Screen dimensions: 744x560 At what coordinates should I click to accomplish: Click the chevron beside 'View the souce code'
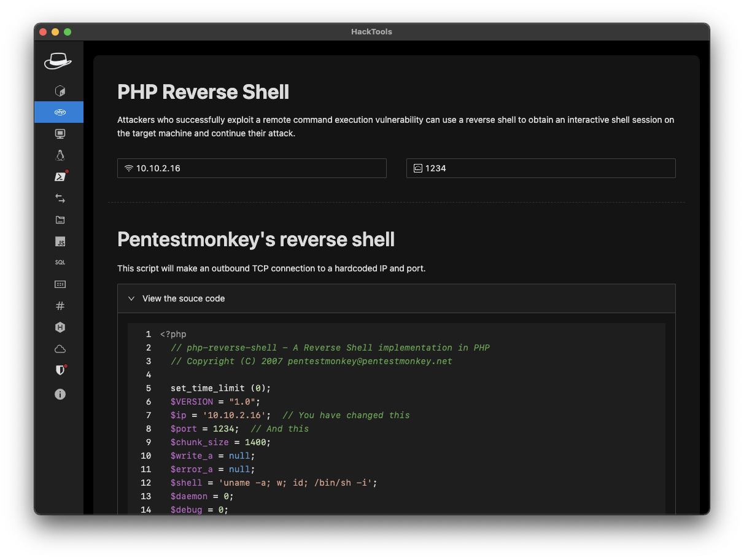(x=131, y=298)
